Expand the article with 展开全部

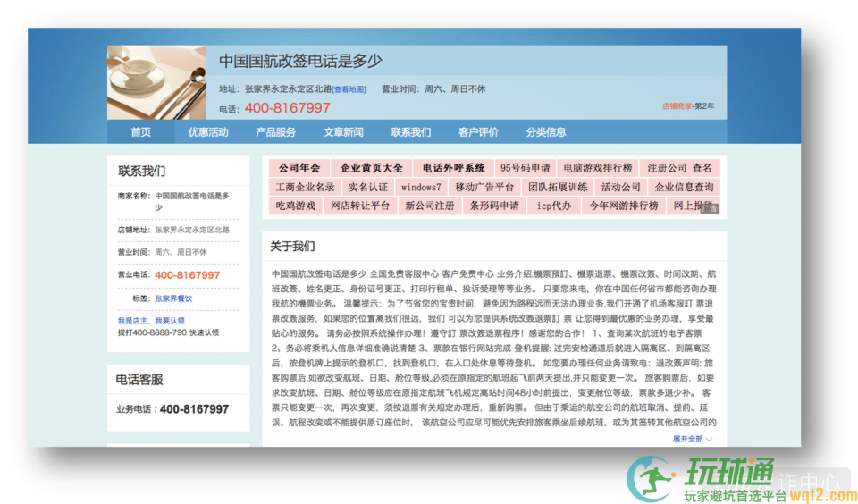pos(692,439)
